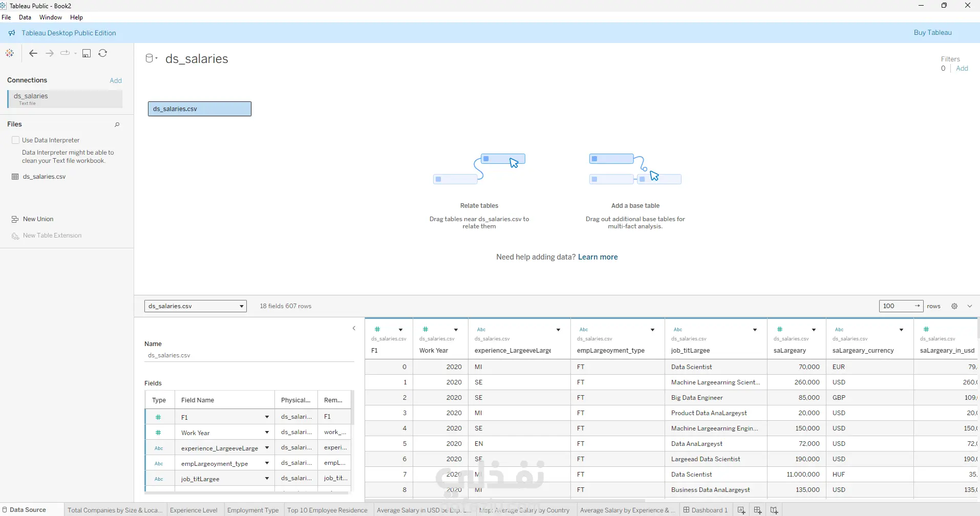Image resolution: width=980 pixels, height=516 pixels.
Task: Open saLargeary_currency column header dropdown
Action: click(x=902, y=330)
